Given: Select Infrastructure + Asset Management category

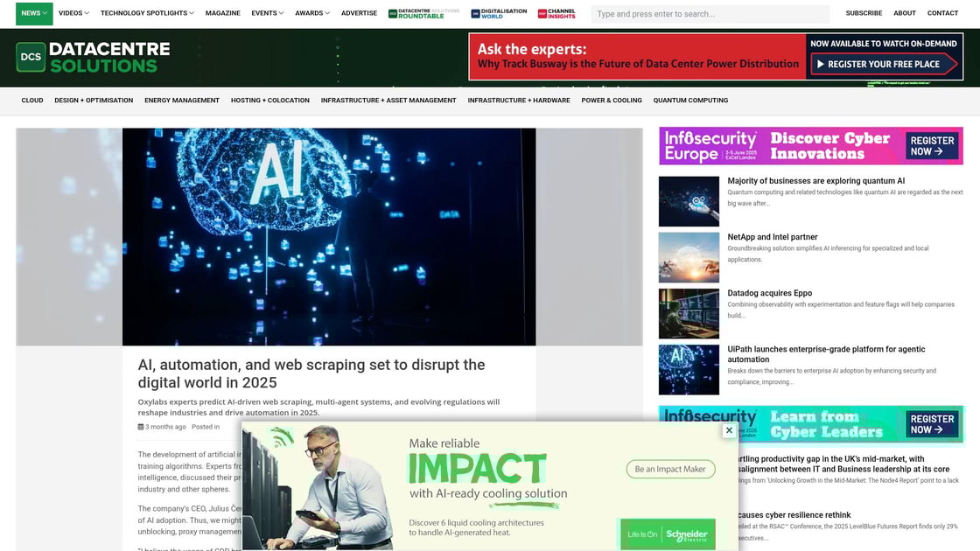Looking at the screenshot, I should tap(388, 100).
